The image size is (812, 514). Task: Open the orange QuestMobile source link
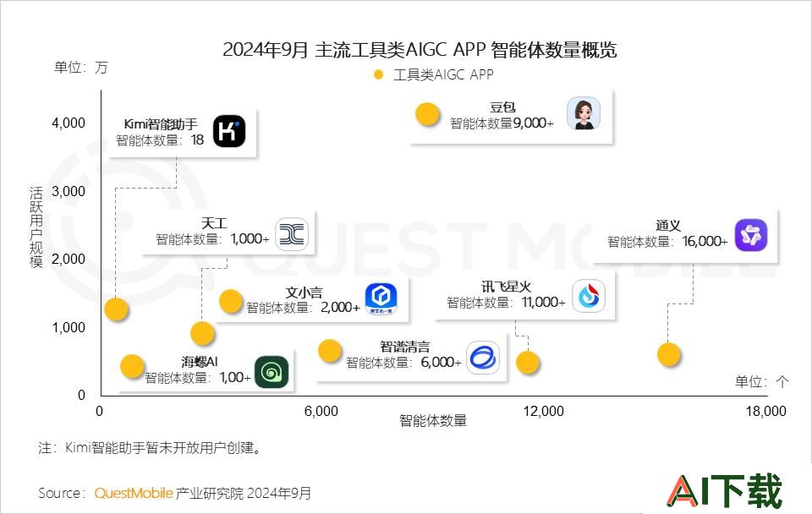click(x=134, y=493)
